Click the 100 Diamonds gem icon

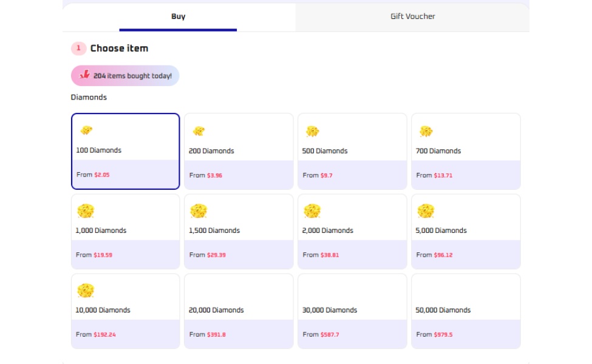click(x=86, y=130)
